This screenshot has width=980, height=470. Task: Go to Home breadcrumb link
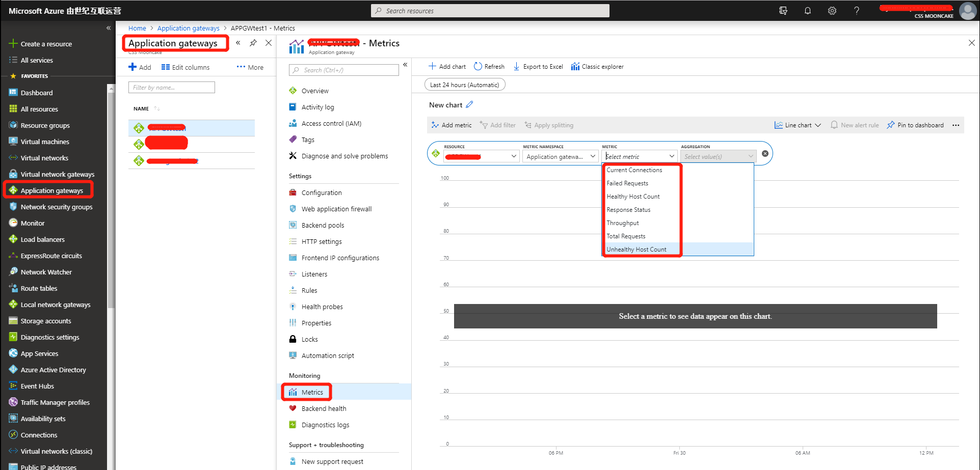137,29
